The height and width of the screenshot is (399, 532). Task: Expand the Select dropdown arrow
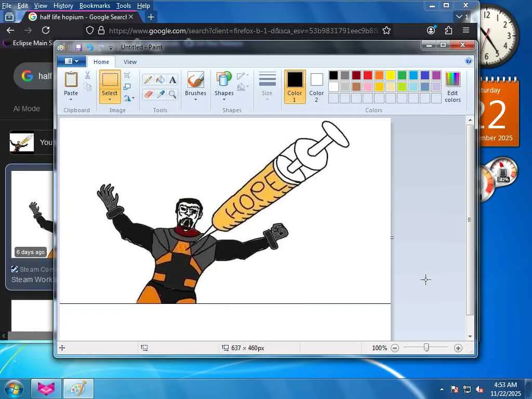[110, 99]
